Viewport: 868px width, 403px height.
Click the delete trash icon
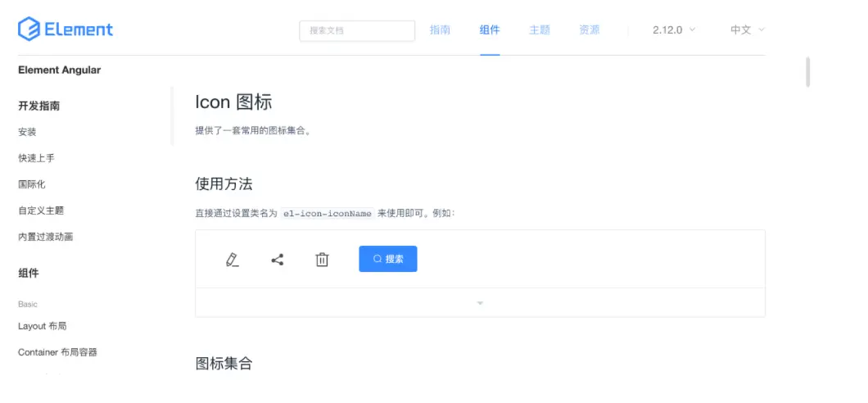pyautogui.click(x=322, y=259)
